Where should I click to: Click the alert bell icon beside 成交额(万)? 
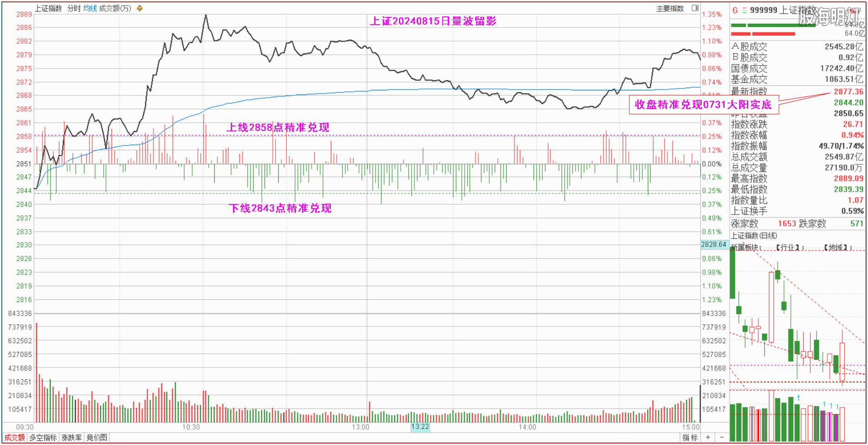click(x=140, y=8)
